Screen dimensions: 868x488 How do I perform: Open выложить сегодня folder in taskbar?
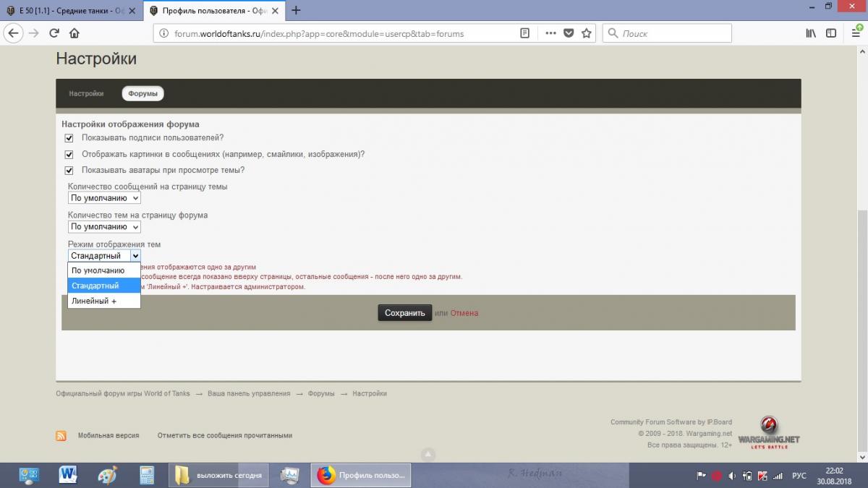pyautogui.click(x=220, y=475)
